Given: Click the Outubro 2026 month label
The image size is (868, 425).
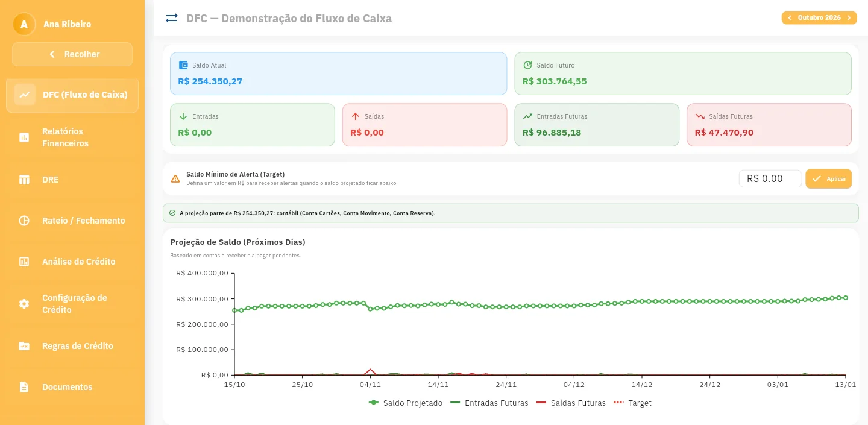Looking at the screenshot, I should pyautogui.click(x=819, y=18).
